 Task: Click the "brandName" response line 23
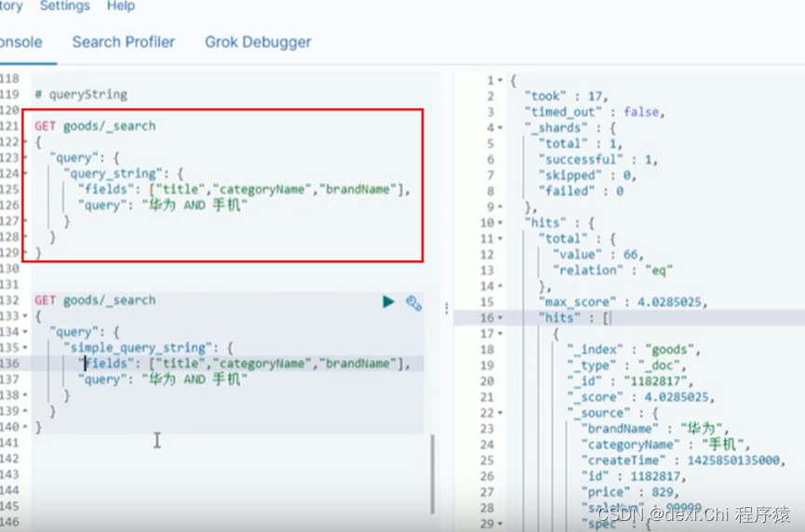pos(654,429)
